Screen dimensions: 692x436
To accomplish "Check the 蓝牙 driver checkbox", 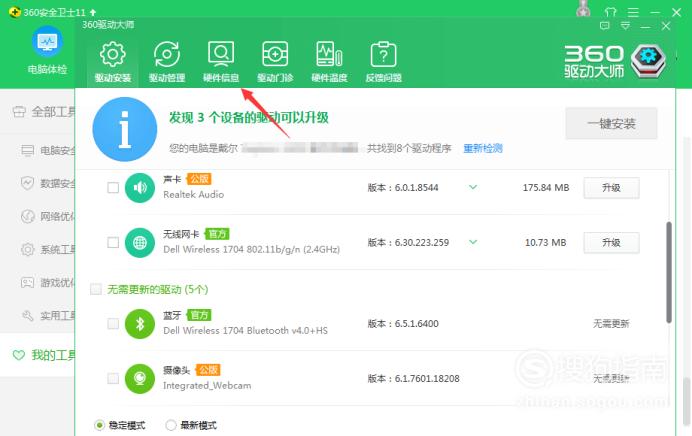I will [x=113, y=323].
